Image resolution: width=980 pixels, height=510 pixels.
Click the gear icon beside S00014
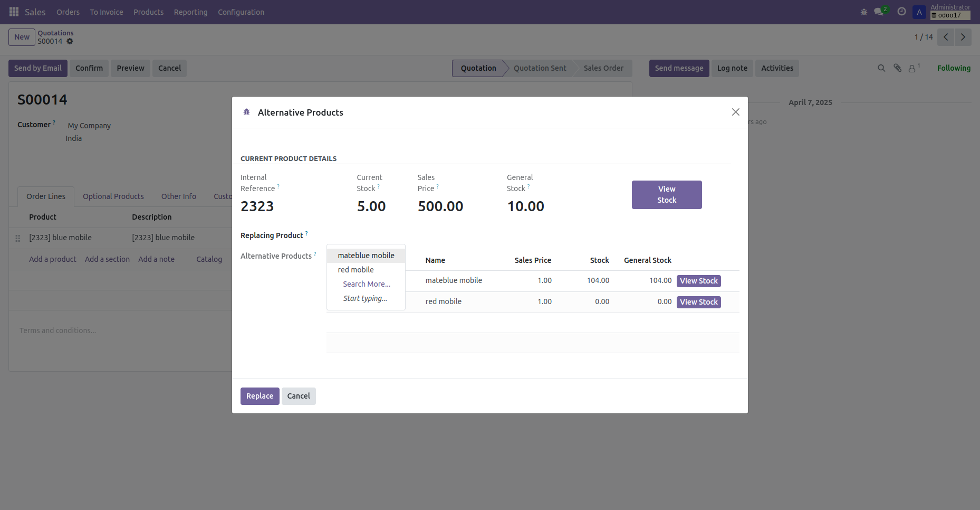pos(70,41)
